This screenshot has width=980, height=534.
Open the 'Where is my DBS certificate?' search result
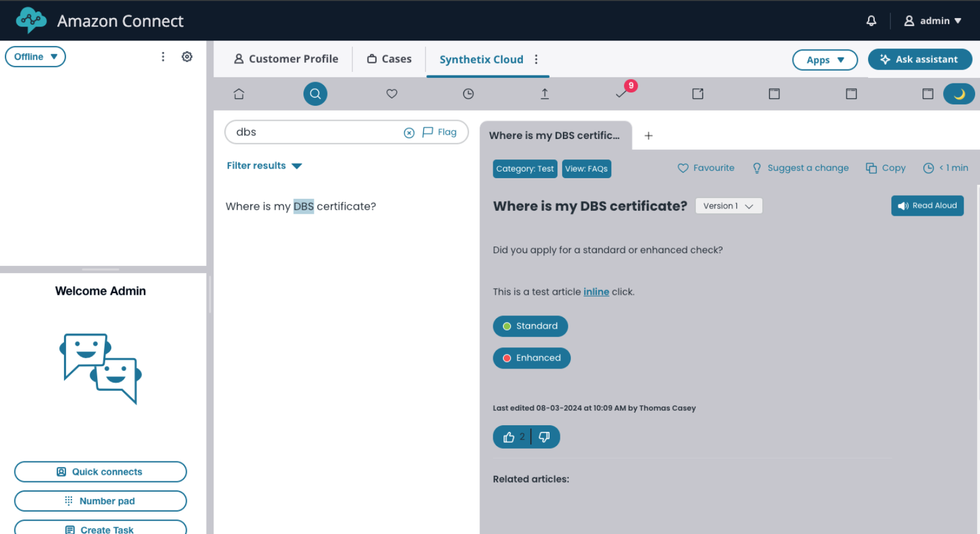coord(300,206)
